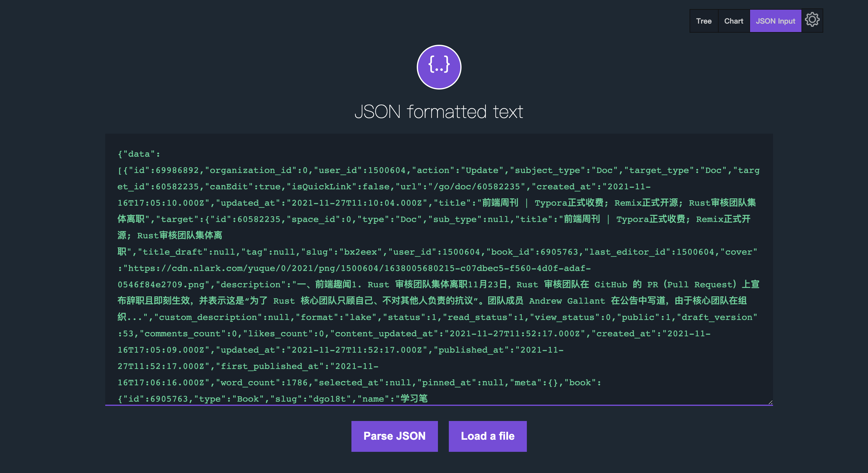Click "Andrew Gallant" in the description text
The image size is (868, 473).
pyautogui.click(x=567, y=301)
